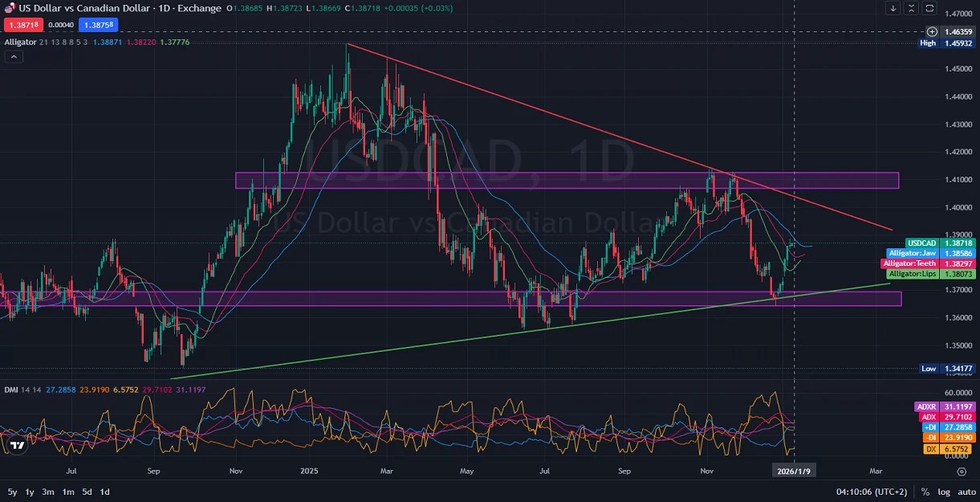
Task: Click the blue buy price 1.38758 button
Action: pos(98,25)
